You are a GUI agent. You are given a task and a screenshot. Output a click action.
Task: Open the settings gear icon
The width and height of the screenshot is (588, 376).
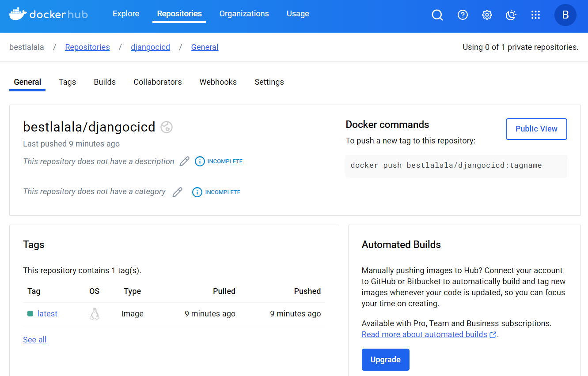[487, 15]
